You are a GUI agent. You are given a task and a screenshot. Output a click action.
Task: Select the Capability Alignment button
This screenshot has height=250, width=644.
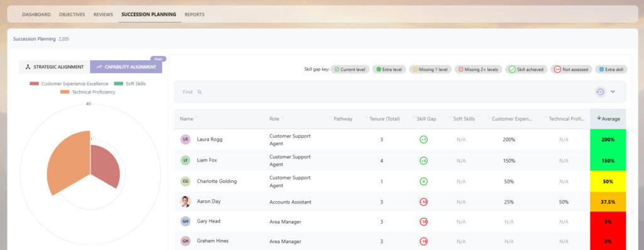pyautogui.click(x=126, y=67)
